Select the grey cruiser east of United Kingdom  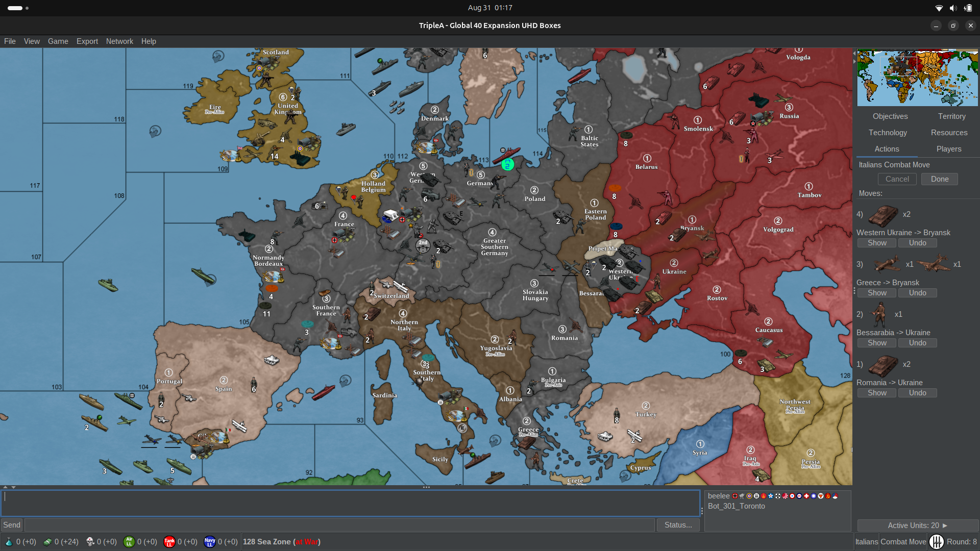tap(346, 129)
